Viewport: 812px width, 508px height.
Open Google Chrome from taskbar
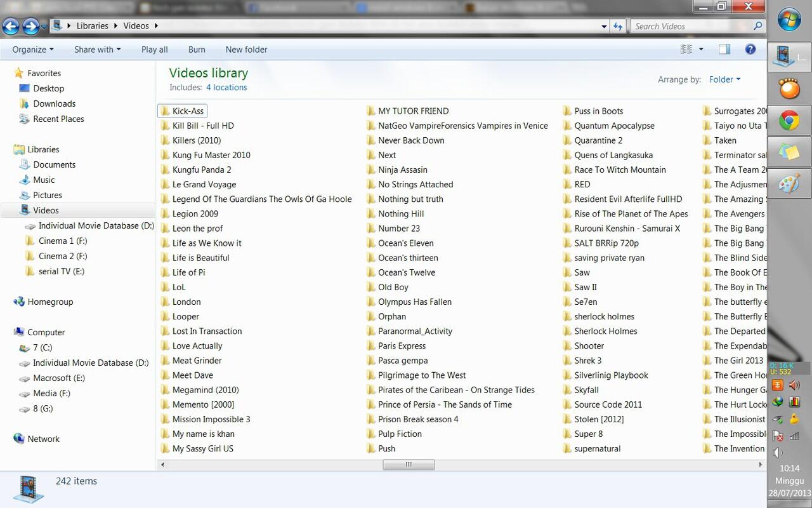coord(789,121)
